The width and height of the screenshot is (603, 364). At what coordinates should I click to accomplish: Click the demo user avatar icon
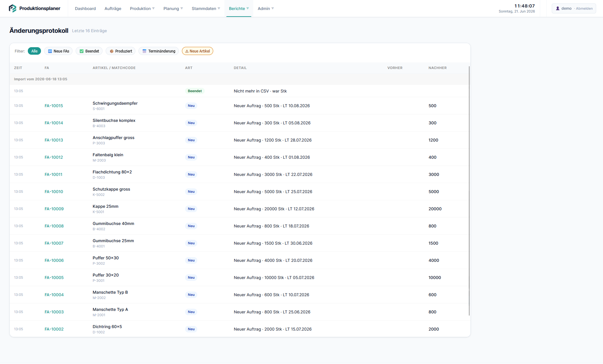pyautogui.click(x=558, y=8)
